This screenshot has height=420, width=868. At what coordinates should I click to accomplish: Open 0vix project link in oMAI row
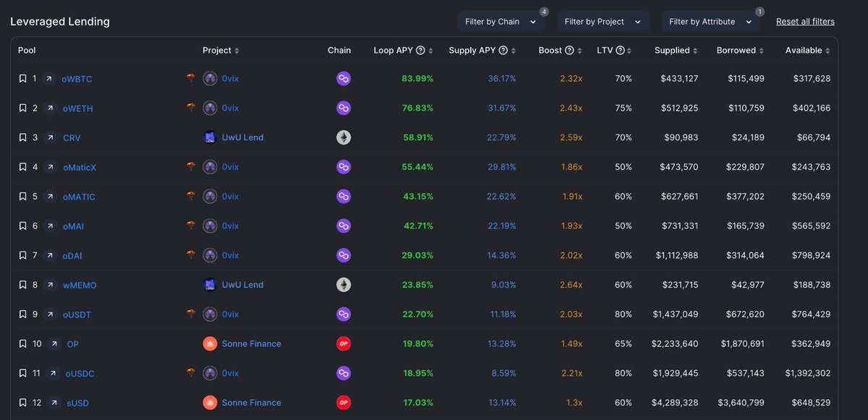[230, 226]
